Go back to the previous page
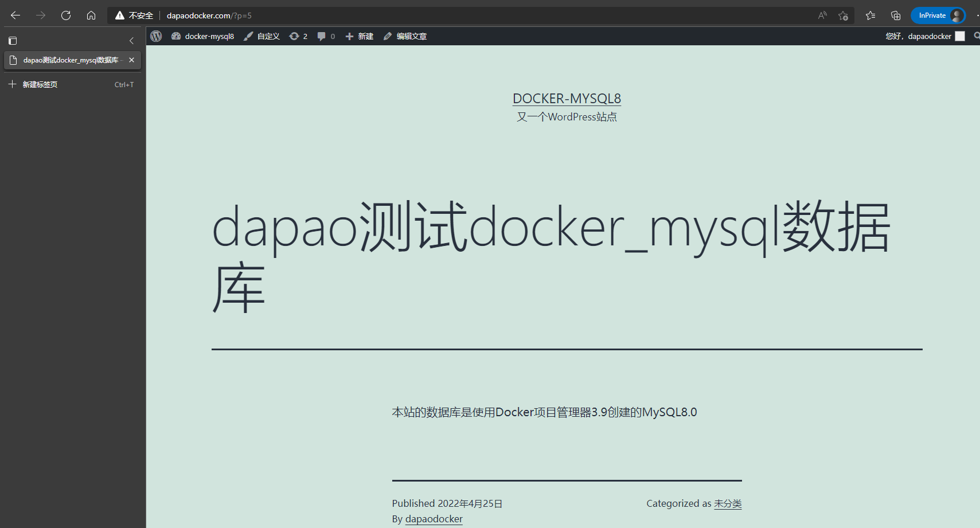The height and width of the screenshot is (528, 980). click(15, 15)
